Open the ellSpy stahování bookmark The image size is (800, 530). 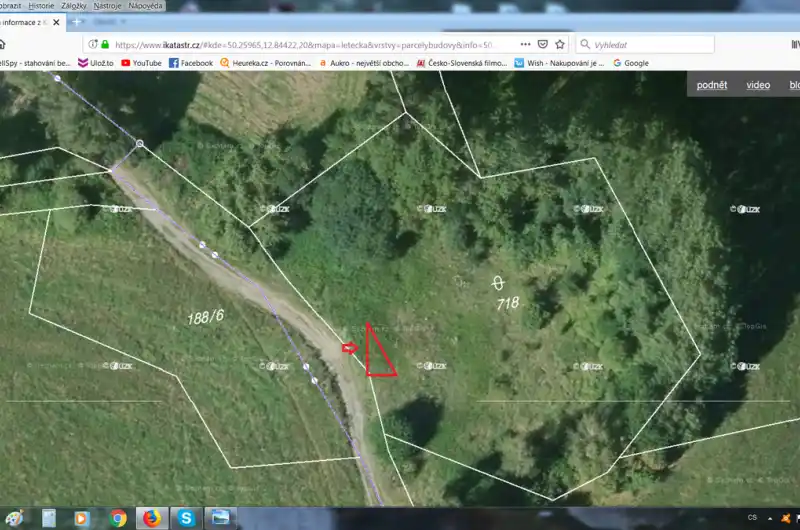tap(35, 63)
